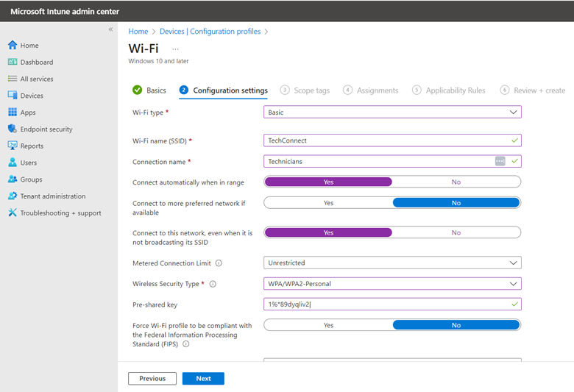
Task: Click the Next button
Action: click(x=203, y=379)
